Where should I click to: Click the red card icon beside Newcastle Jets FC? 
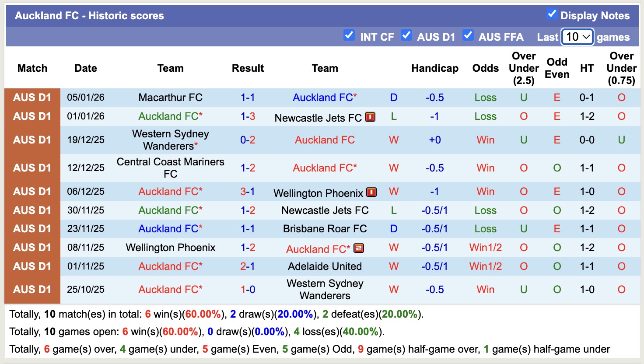(x=370, y=117)
